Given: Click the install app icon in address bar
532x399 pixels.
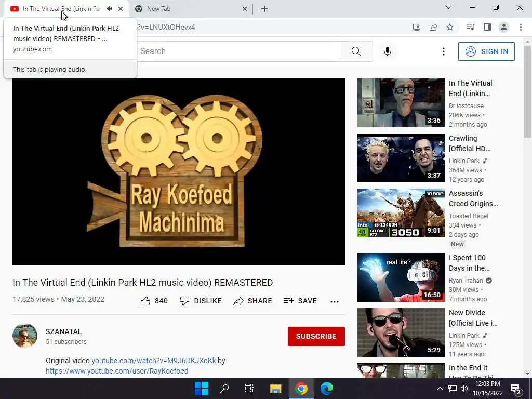Looking at the screenshot, I should click(417, 27).
